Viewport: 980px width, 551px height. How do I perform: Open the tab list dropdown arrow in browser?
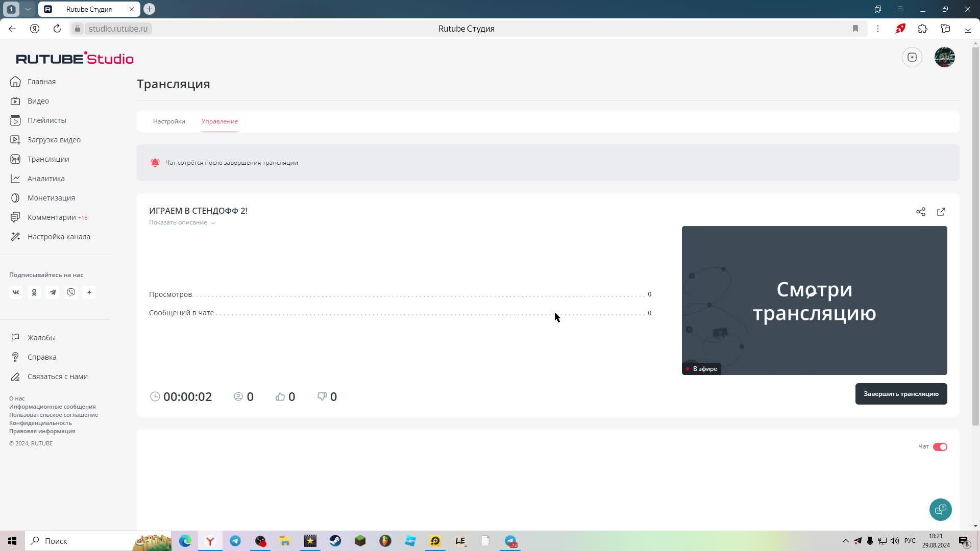pos(28,9)
